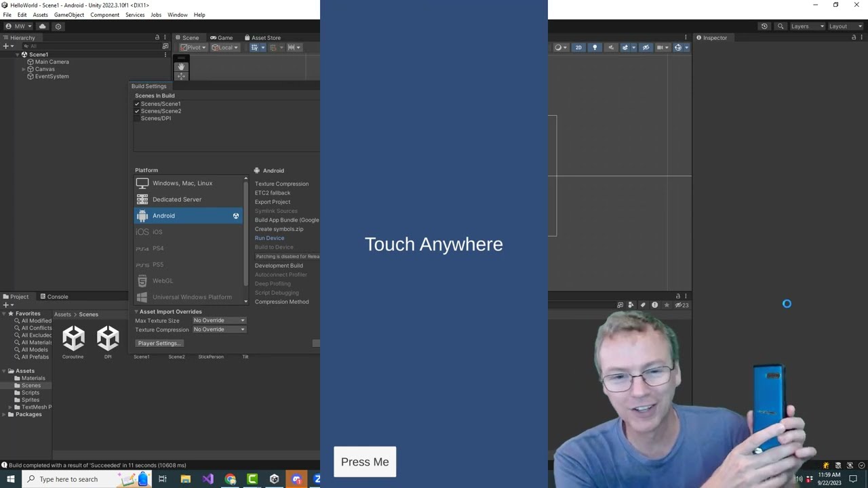Open Visual Studio from taskbar
The height and width of the screenshot is (488, 868).
pyautogui.click(x=208, y=479)
